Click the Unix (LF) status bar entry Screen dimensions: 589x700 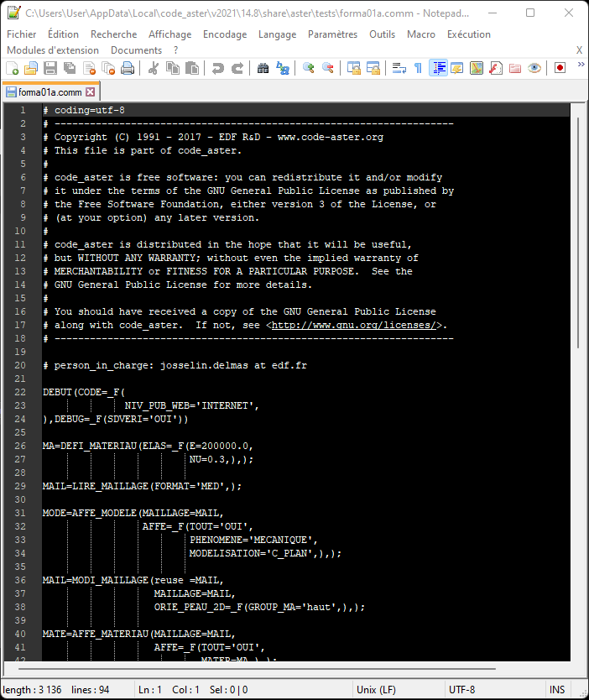click(376, 690)
